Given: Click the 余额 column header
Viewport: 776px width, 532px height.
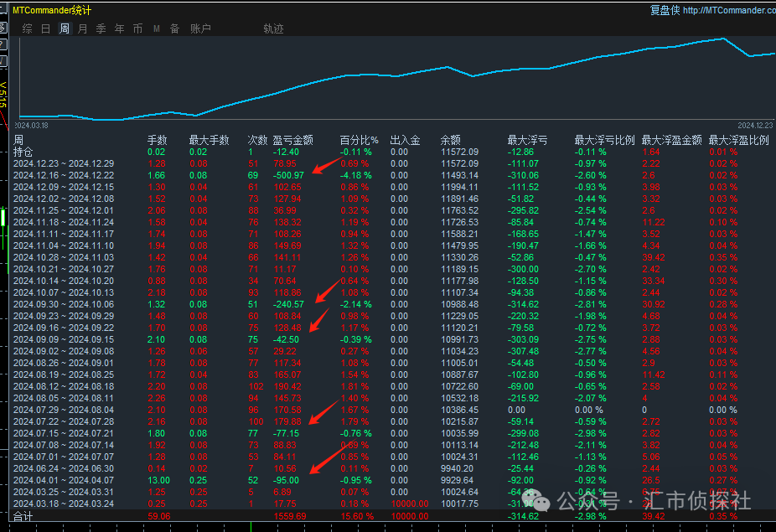Looking at the screenshot, I should (x=450, y=140).
